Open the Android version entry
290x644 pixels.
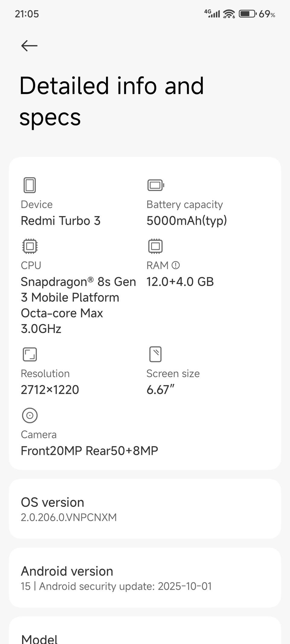(145, 578)
